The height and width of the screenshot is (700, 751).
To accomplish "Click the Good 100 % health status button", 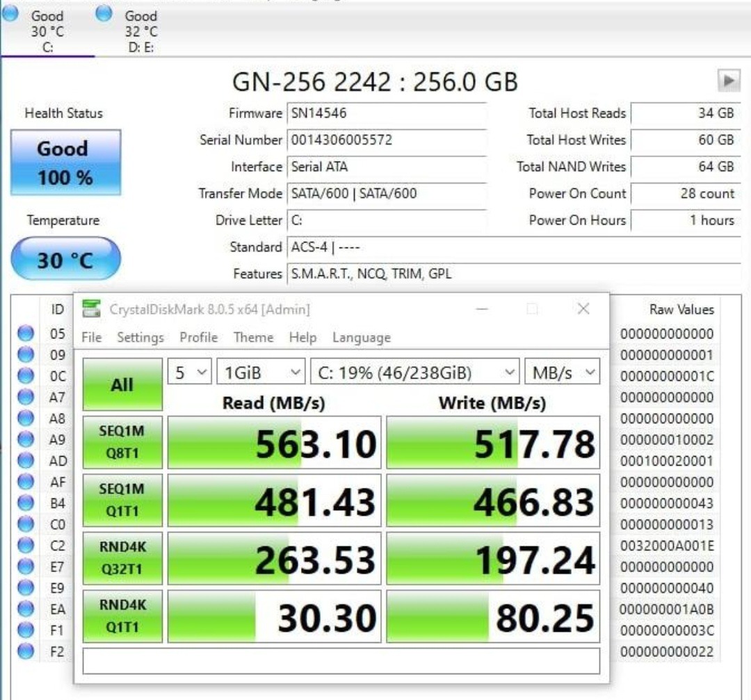I will point(65,162).
